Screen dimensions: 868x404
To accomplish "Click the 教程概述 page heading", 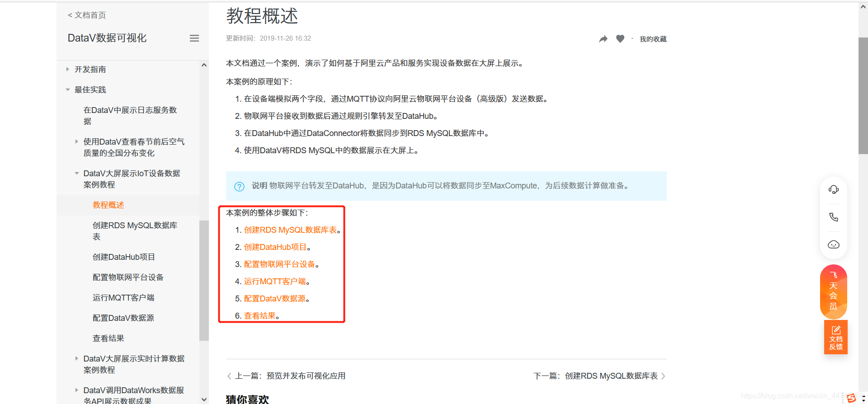I will [x=262, y=16].
